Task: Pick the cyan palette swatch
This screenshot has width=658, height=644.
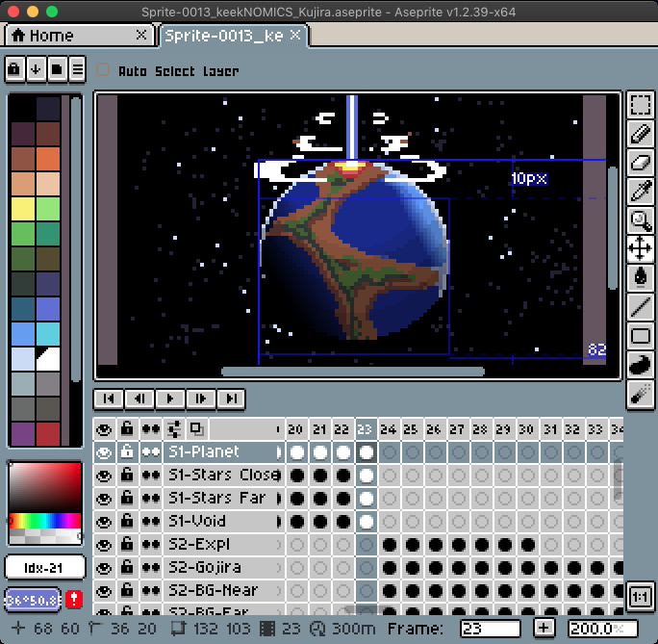Action: click(48, 333)
